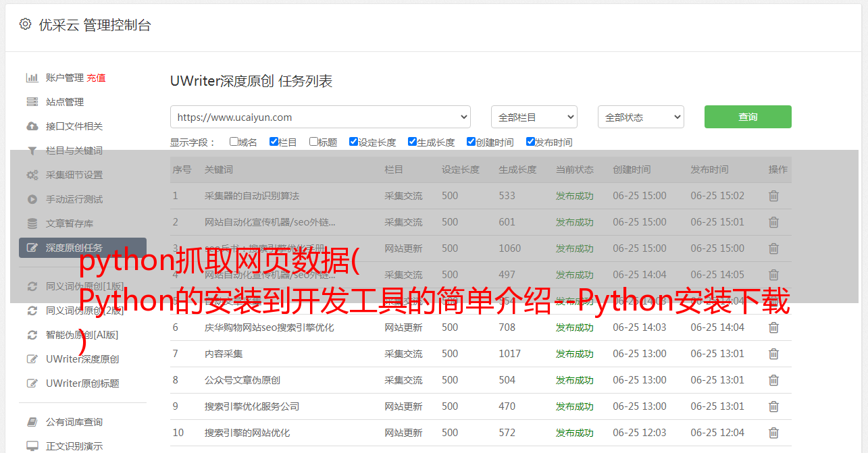Click the 栏目与关键词 filter icon

click(x=32, y=151)
